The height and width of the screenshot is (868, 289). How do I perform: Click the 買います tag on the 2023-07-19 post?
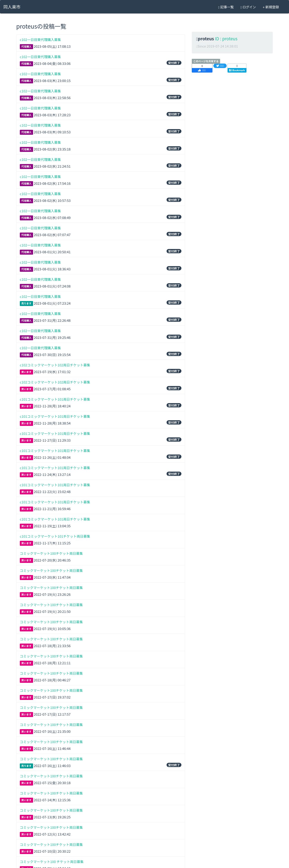[x=26, y=372]
